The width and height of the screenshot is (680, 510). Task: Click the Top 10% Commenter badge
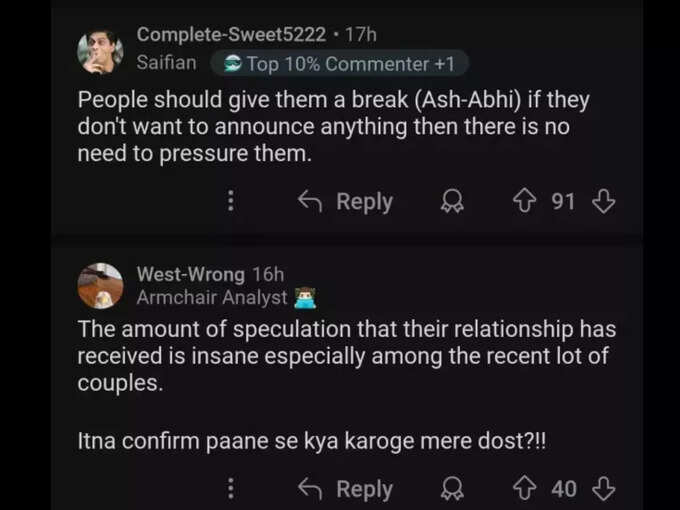pyautogui.click(x=339, y=63)
